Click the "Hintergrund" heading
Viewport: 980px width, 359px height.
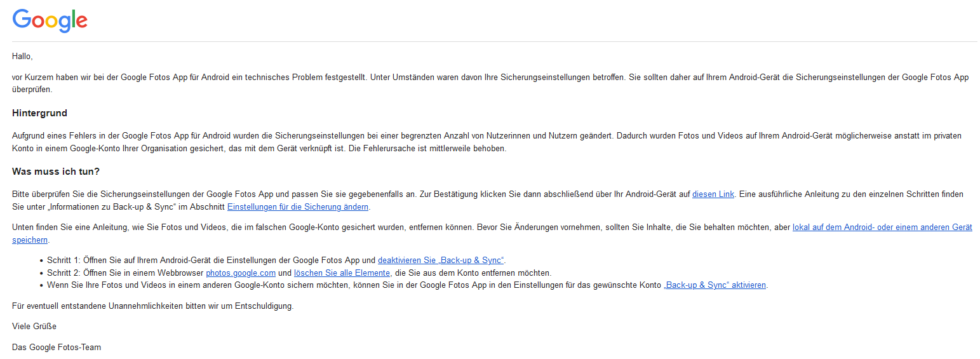coord(39,113)
